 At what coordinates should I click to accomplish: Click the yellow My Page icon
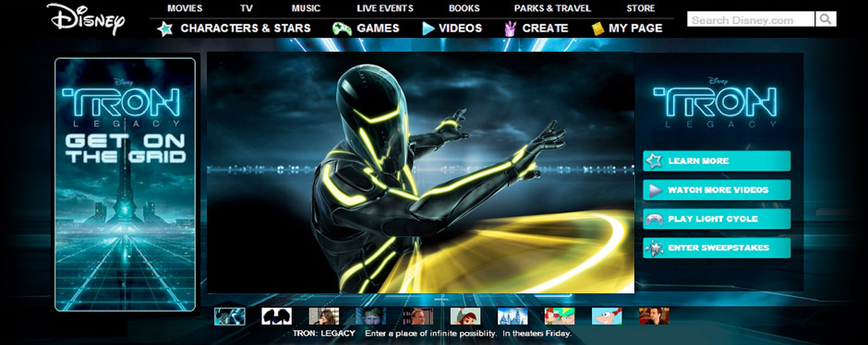tap(597, 29)
